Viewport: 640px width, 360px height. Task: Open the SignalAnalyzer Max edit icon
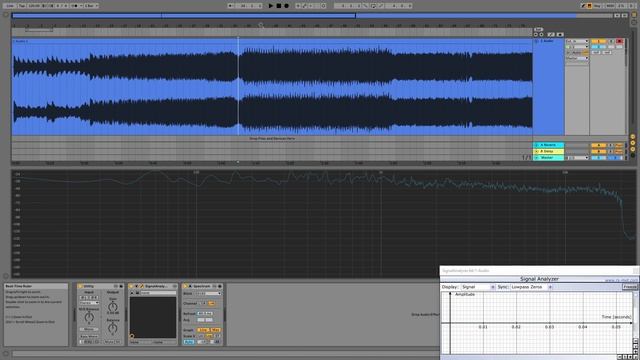point(142,286)
